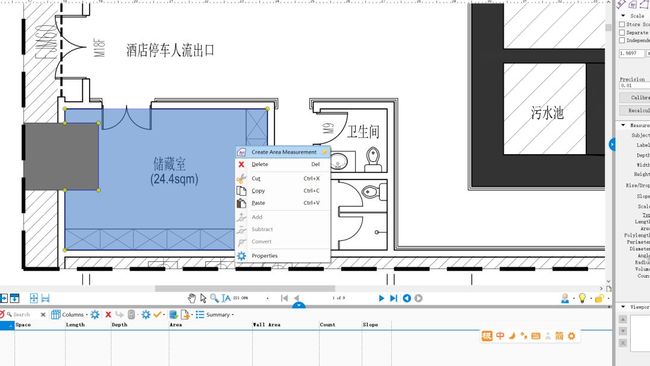Click the orange checkmark status icon
The image size is (650, 366).
157,315
